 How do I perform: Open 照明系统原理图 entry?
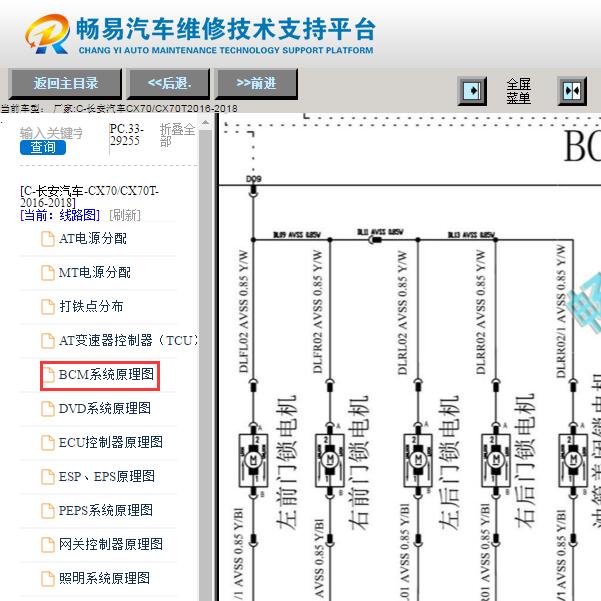[x=104, y=578]
